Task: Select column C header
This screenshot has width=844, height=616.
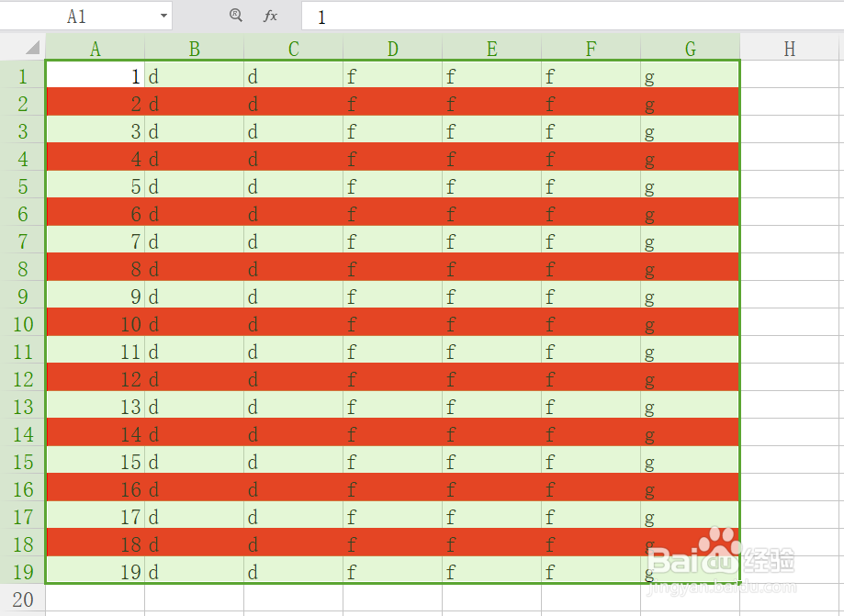Action: coord(293,48)
